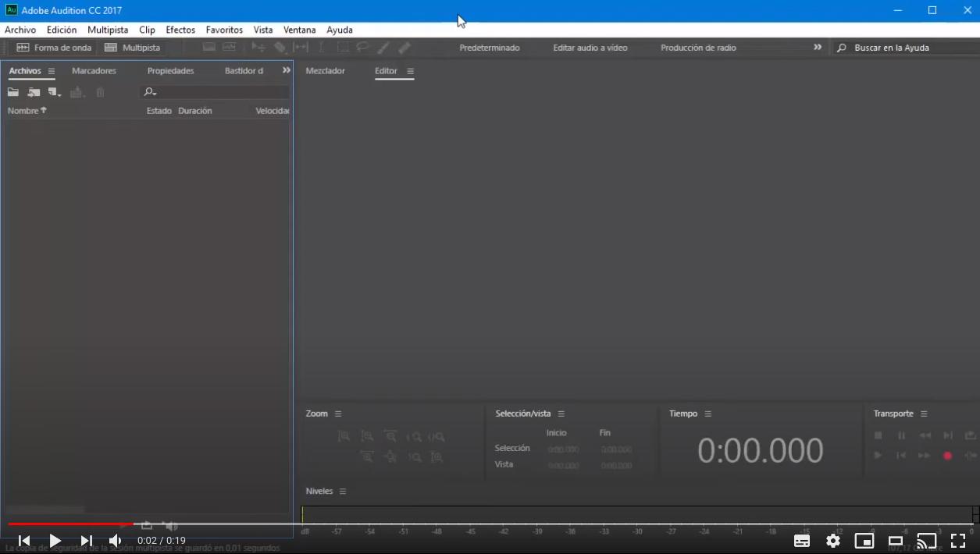The image size is (980, 554).
Task: Open Zoom panel menu
Action: click(x=338, y=414)
